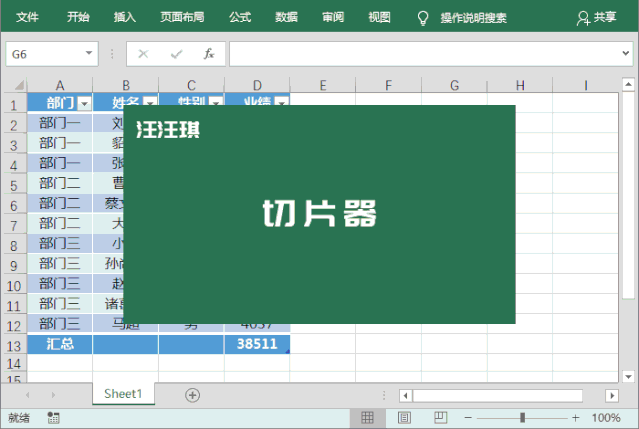Go to the 视图 tab

pyautogui.click(x=379, y=17)
